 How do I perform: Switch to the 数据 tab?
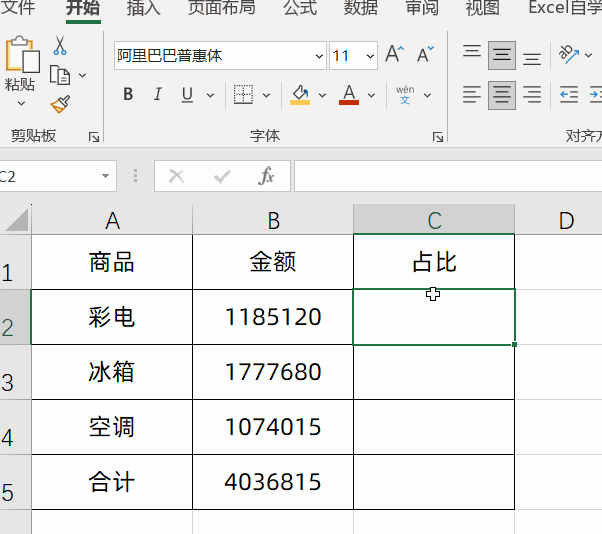pos(361,8)
